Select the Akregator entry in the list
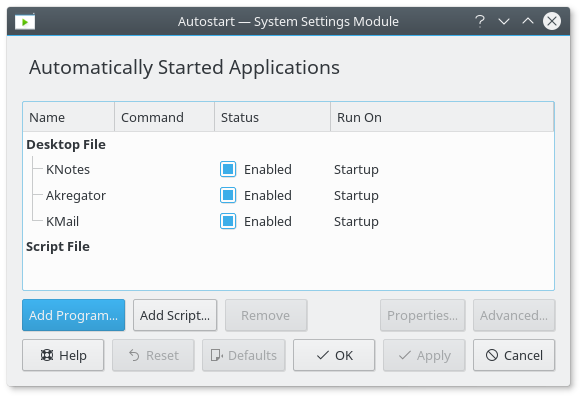 (x=76, y=196)
